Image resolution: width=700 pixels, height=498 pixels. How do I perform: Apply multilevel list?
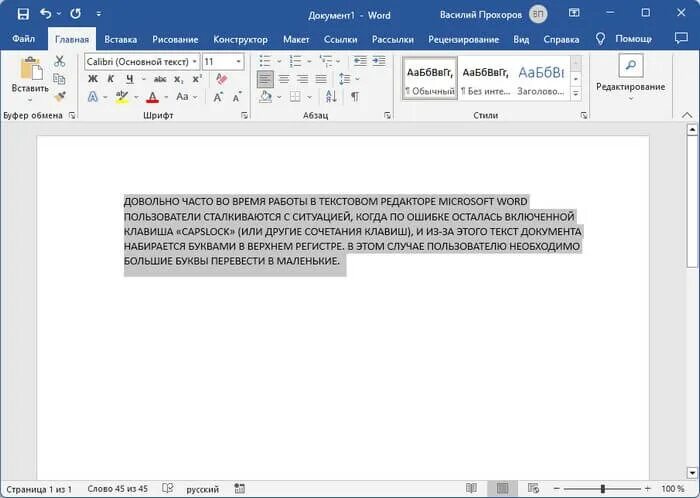click(x=325, y=61)
